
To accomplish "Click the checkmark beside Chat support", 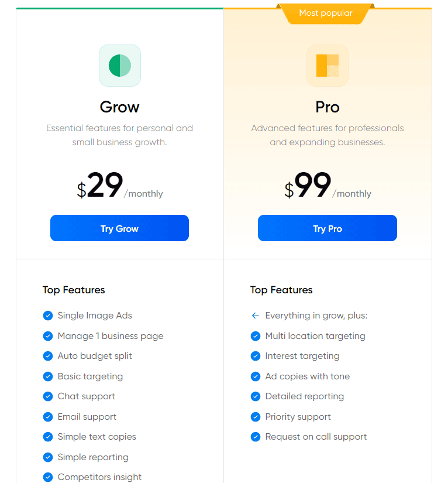I will 48,396.
